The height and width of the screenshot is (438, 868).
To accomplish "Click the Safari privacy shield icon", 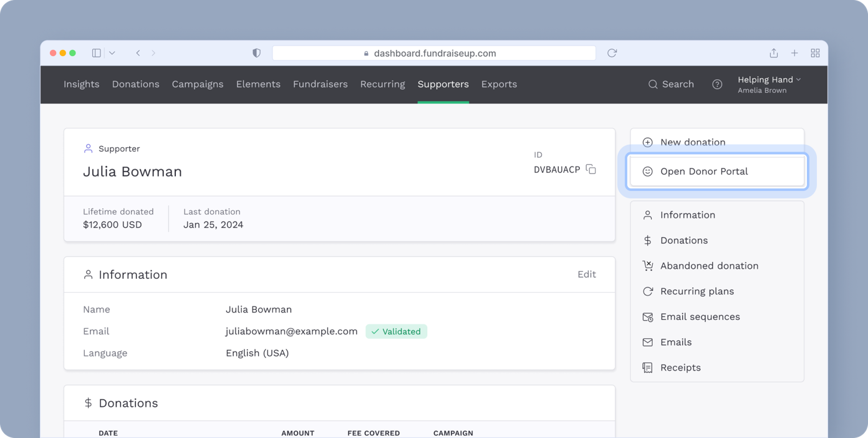I will click(256, 53).
